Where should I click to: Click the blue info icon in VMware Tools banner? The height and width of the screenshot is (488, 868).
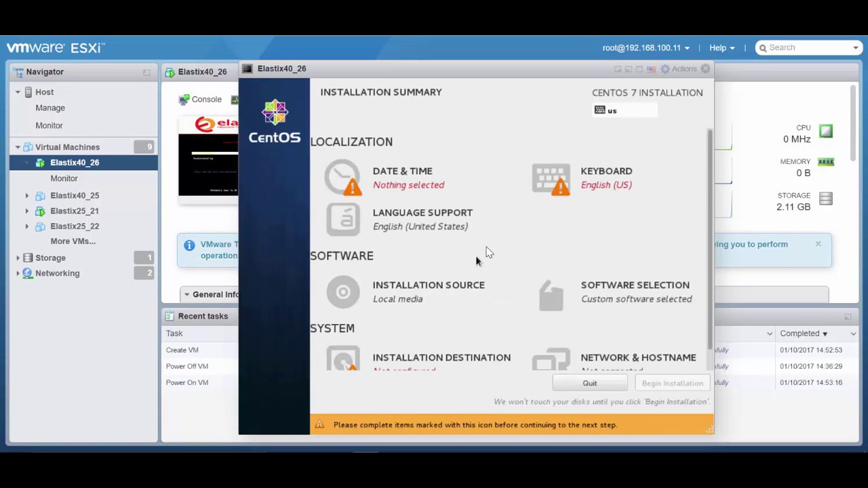[189, 245]
